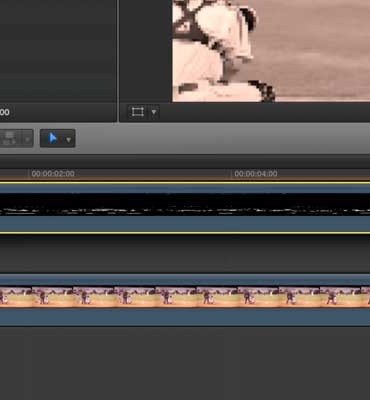The height and width of the screenshot is (400, 370).
Task: Click the empty browser panel area
Action: pyautogui.click(x=58, y=50)
